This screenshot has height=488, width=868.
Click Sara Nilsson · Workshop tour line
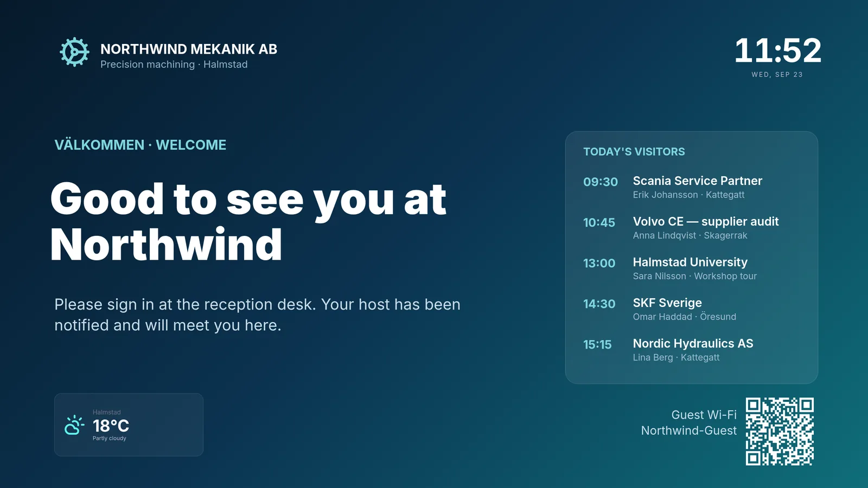pos(695,276)
